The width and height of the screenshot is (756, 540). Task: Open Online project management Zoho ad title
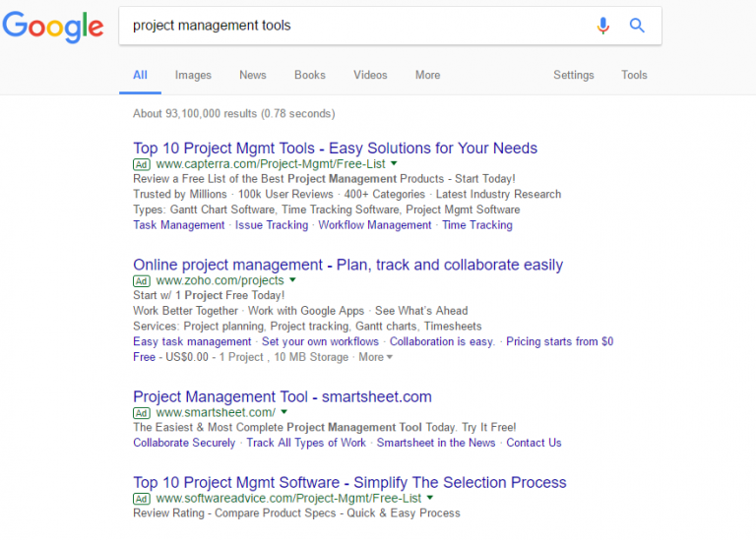[x=348, y=265]
